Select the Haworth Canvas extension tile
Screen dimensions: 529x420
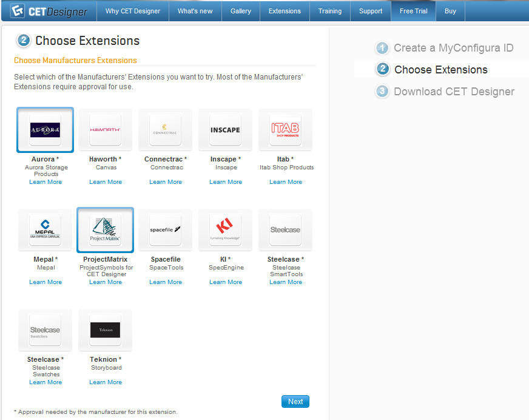click(x=106, y=130)
